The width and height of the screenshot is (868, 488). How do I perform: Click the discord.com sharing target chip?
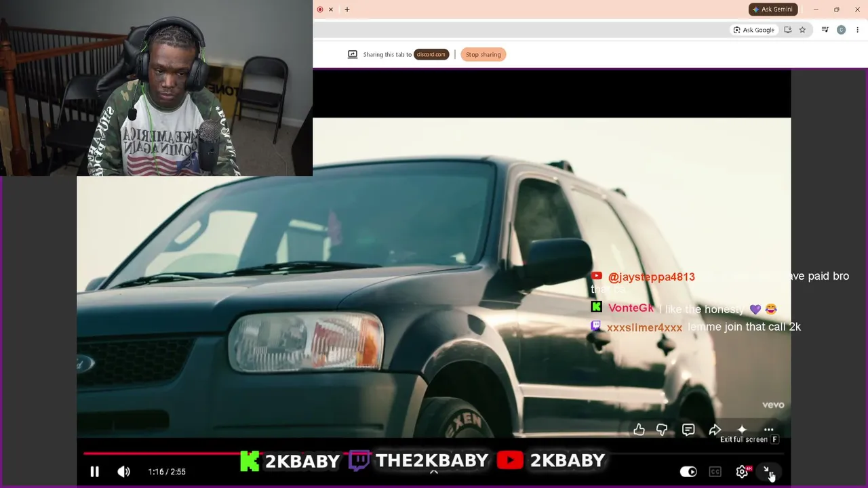coord(431,55)
